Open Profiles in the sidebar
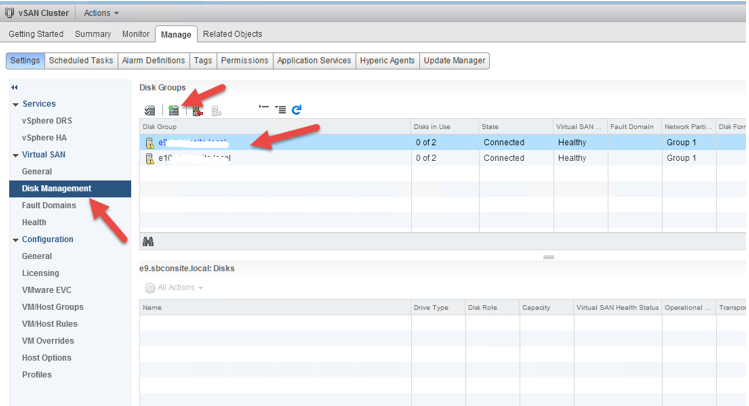The image size is (749, 406). pos(37,375)
